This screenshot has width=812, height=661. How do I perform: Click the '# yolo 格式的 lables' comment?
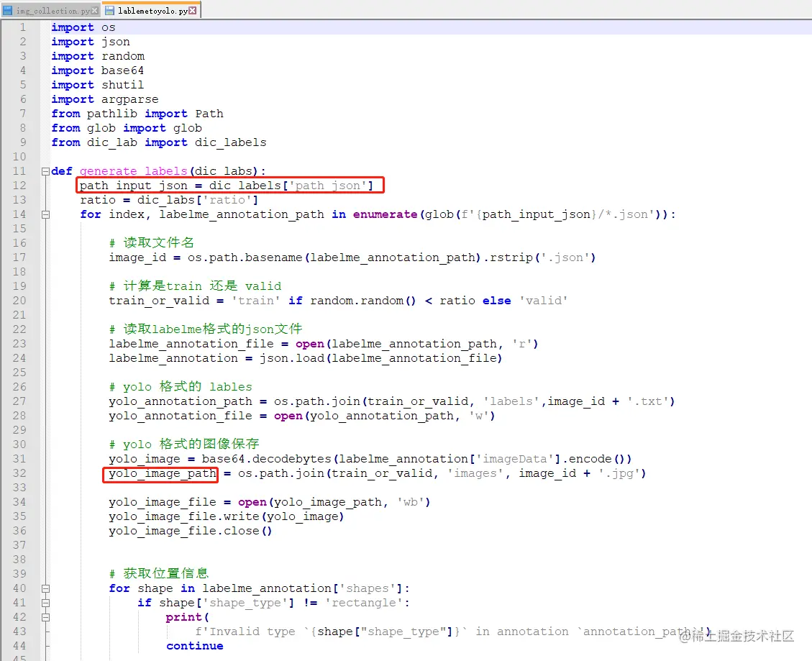pos(181,386)
